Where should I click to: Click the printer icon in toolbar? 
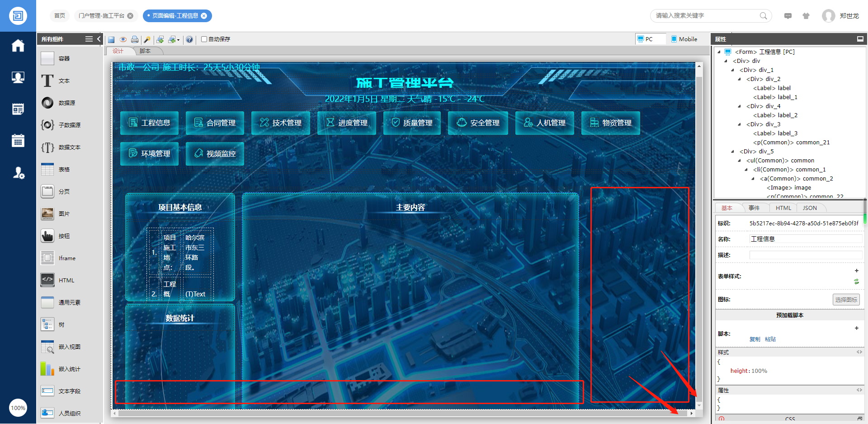[x=135, y=40]
